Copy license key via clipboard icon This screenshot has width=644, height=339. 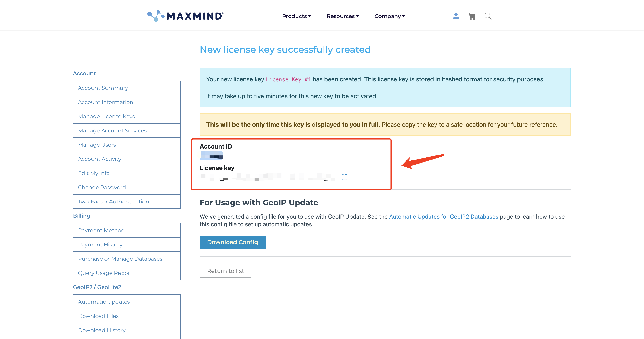coord(344,177)
